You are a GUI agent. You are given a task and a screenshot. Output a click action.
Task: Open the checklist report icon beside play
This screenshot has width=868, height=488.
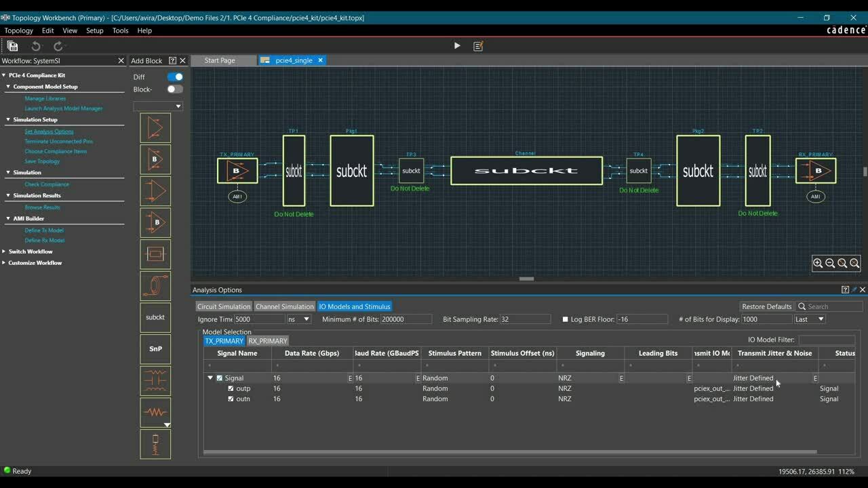(x=478, y=46)
